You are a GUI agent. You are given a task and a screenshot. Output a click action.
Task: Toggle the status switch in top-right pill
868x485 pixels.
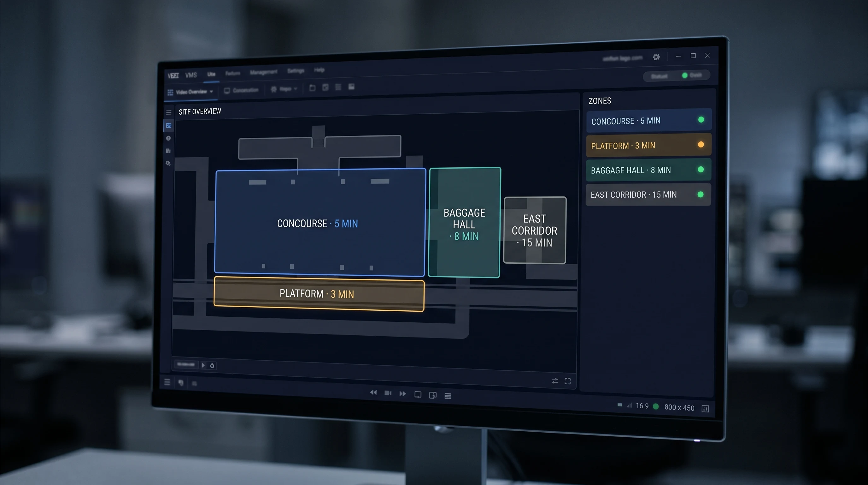[x=684, y=75]
